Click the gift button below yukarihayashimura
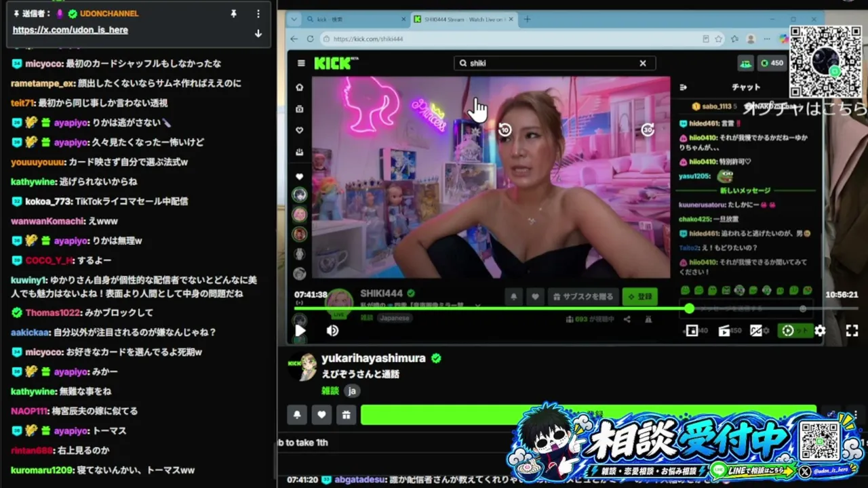This screenshot has width=868, height=488. coord(346,415)
